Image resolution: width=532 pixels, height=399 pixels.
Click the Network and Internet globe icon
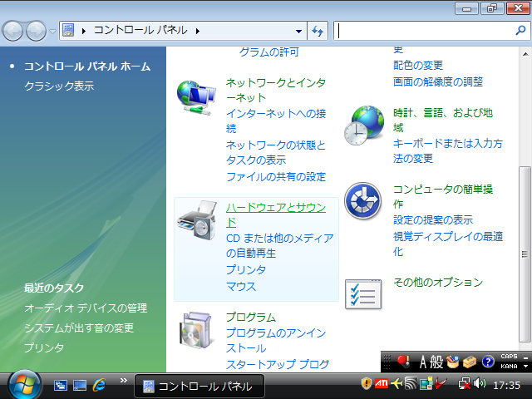(196, 98)
